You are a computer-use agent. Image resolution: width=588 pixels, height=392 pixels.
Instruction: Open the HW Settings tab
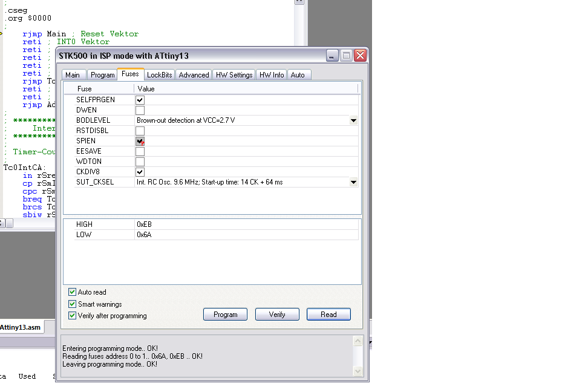234,75
